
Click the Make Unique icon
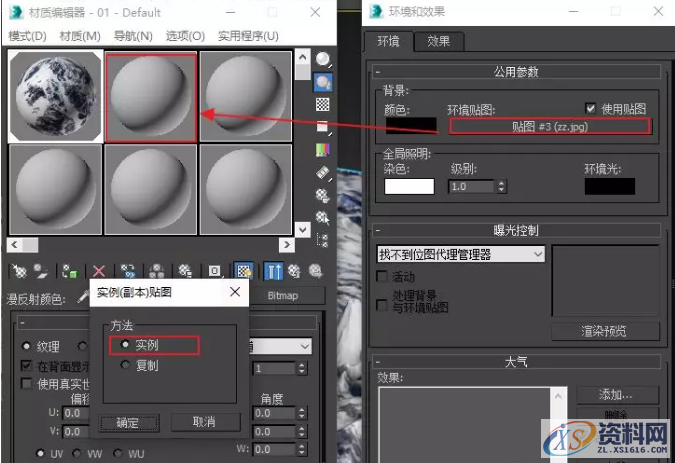point(156,271)
